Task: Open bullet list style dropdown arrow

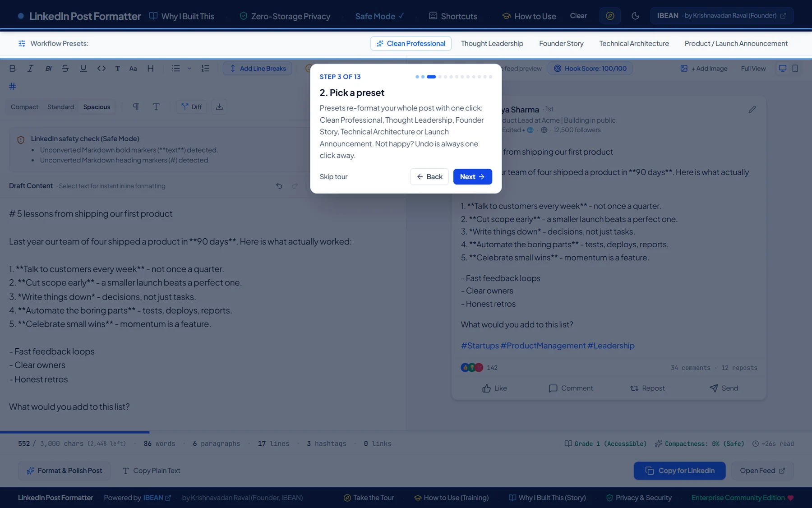Action: (189, 69)
